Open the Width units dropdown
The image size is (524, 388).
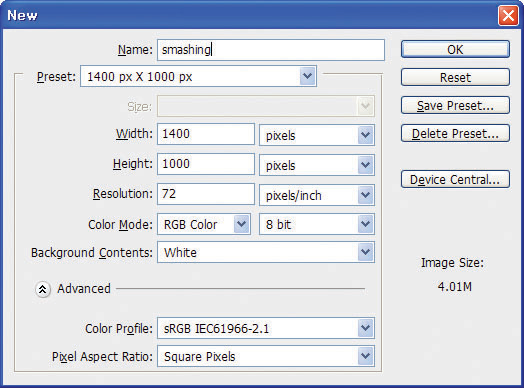click(x=317, y=135)
